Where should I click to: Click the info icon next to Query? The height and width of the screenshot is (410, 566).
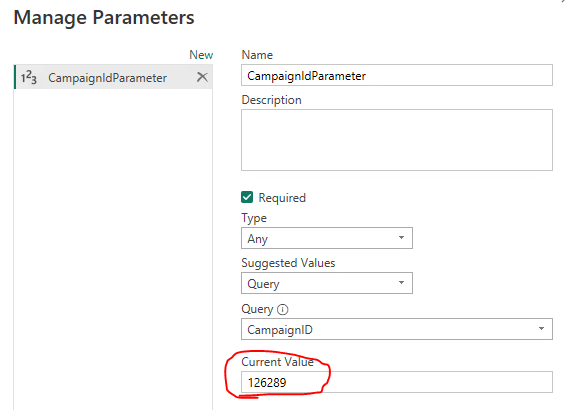283,310
